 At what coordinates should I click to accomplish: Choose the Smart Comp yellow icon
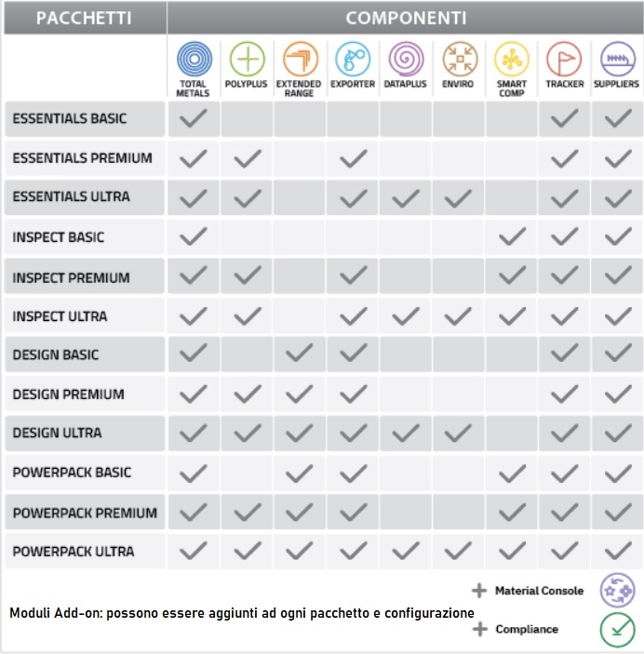point(511,59)
